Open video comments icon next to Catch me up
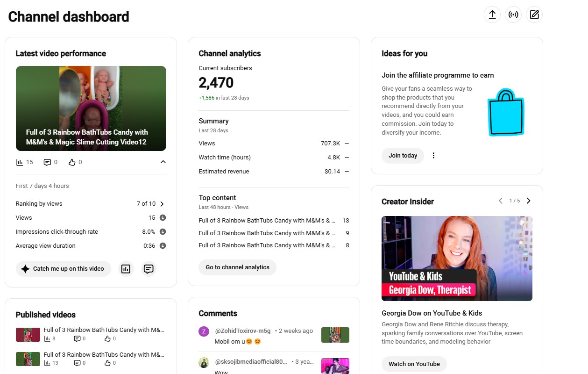Image resolution: width=588 pixels, height=374 pixels. click(x=149, y=269)
